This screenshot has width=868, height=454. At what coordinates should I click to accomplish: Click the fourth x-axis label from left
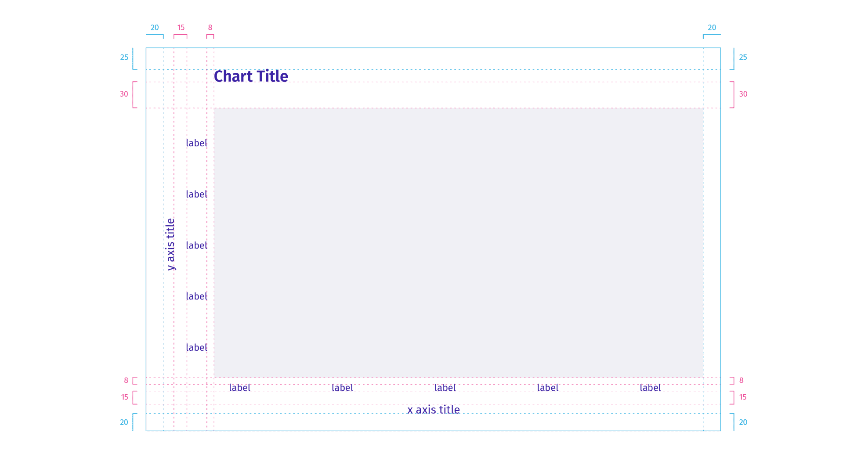click(x=548, y=388)
